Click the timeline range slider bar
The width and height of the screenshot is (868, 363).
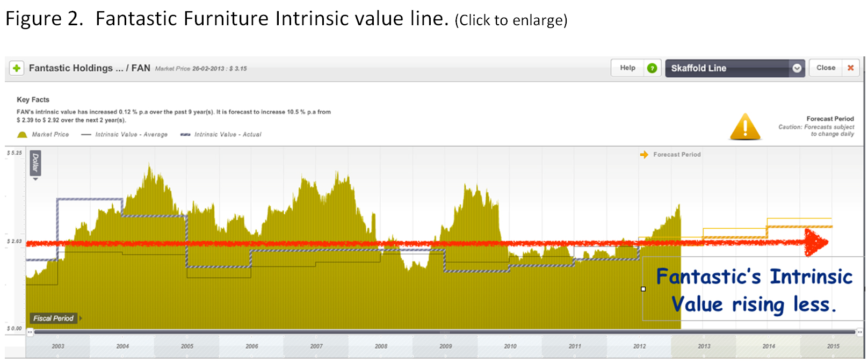445,332
